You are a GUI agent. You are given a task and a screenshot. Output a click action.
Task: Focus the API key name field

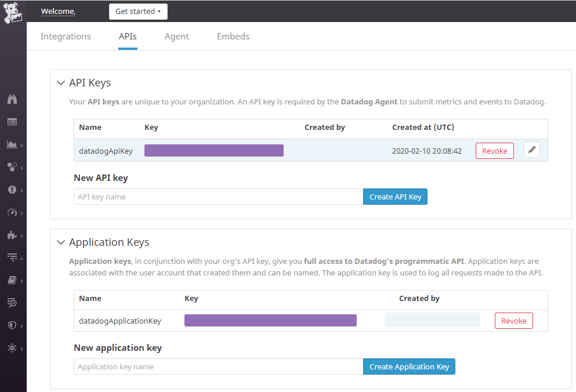point(218,197)
